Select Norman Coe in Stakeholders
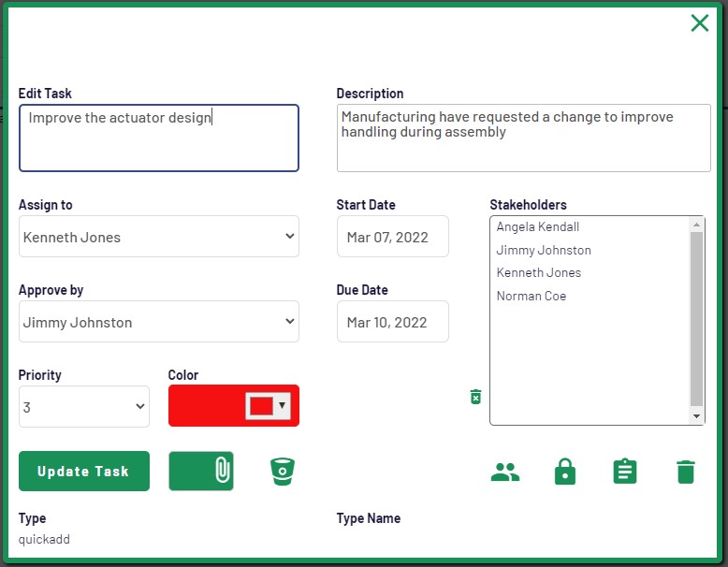Screen dimensions: 728x567 tap(531, 296)
